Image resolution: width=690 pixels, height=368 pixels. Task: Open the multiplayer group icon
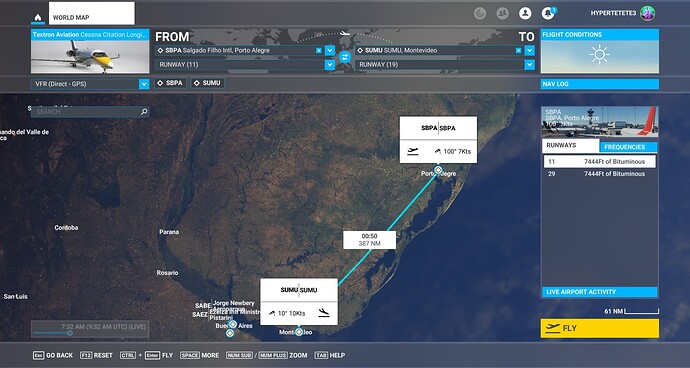tap(503, 13)
